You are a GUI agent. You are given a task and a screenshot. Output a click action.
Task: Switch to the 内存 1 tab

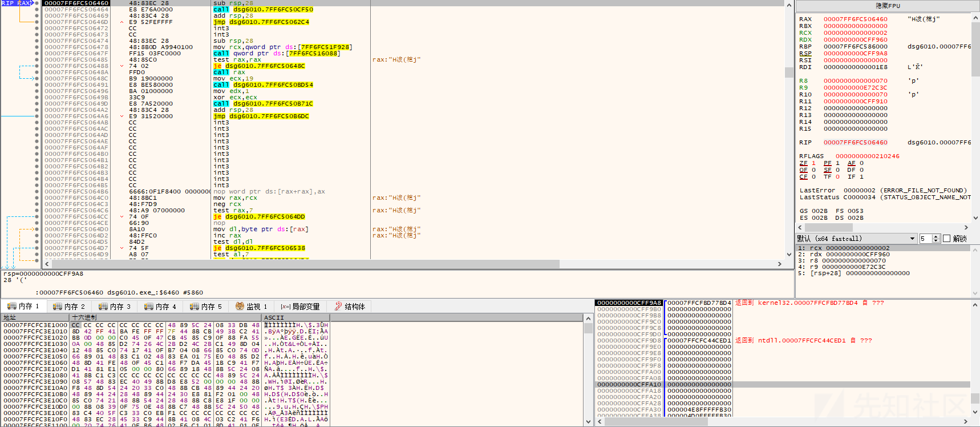point(23,307)
